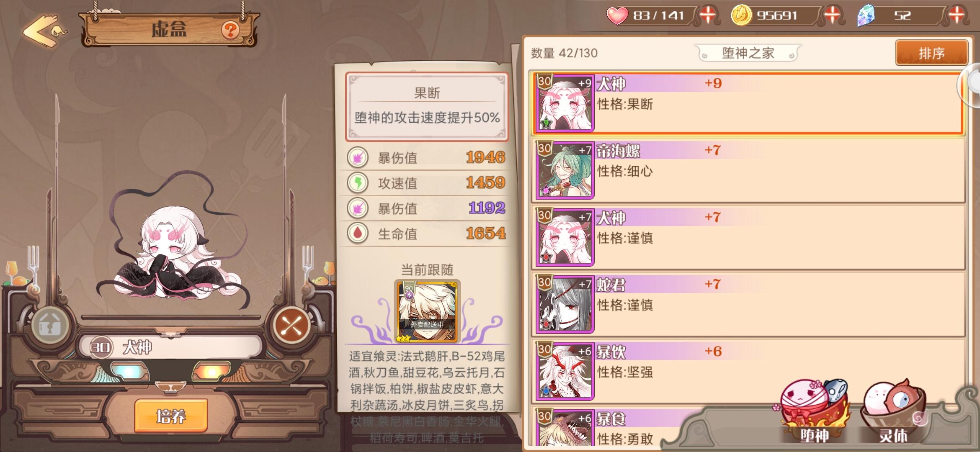Screen dimensions: 980x452
Task: Open the current follower character portrait
Action: (x=427, y=312)
